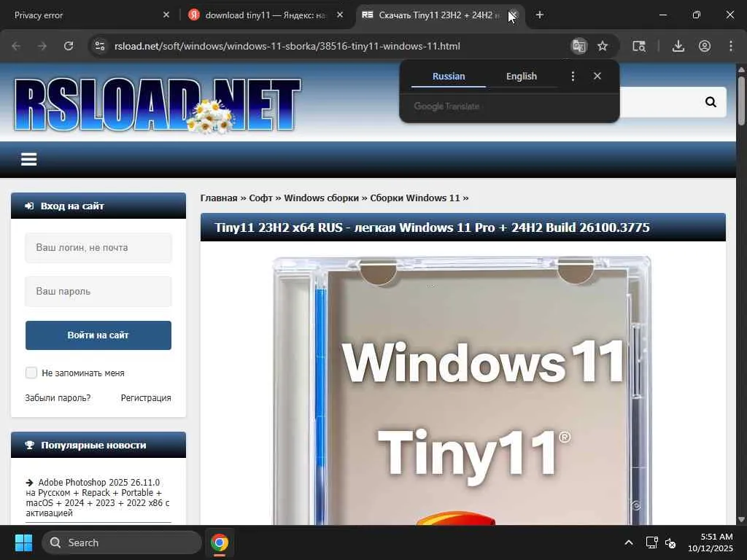Image resolution: width=747 pixels, height=560 pixels.
Task: Click the site search magnifier button
Action: coord(711,102)
